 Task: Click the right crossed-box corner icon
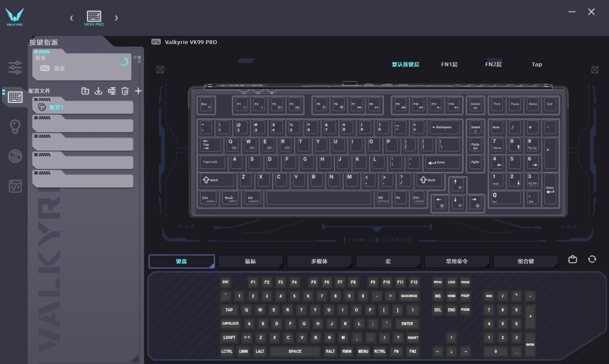click(x=595, y=70)
